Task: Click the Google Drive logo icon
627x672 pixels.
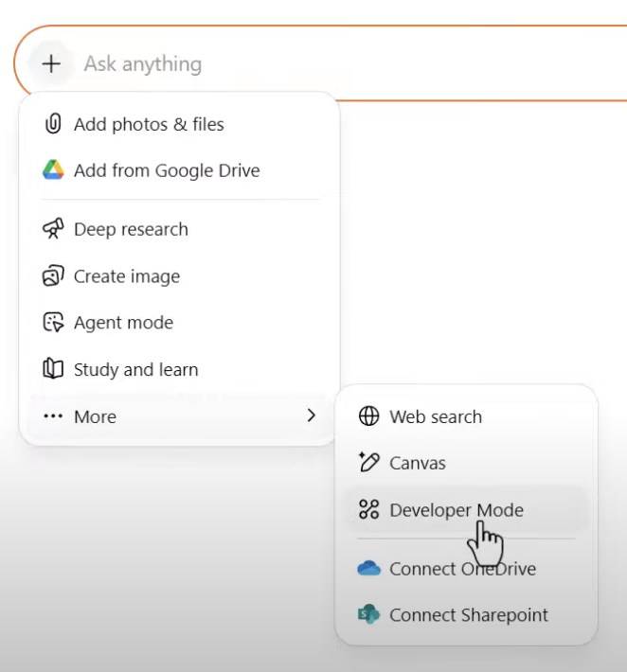Action: click(53, 170)
